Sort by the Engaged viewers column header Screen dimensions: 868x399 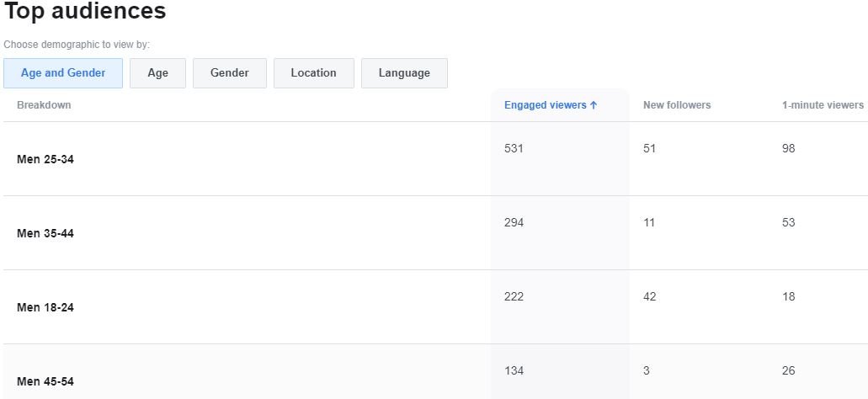[x=551, y=105]
